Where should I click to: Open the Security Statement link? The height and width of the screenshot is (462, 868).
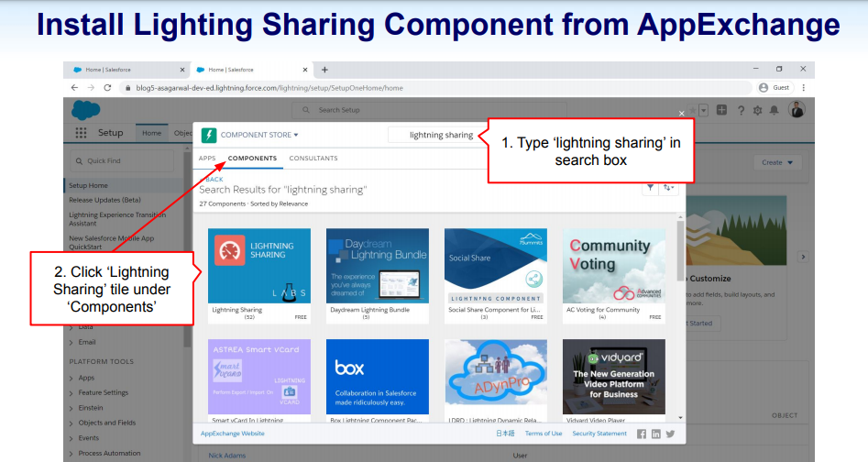pos(599,434)
